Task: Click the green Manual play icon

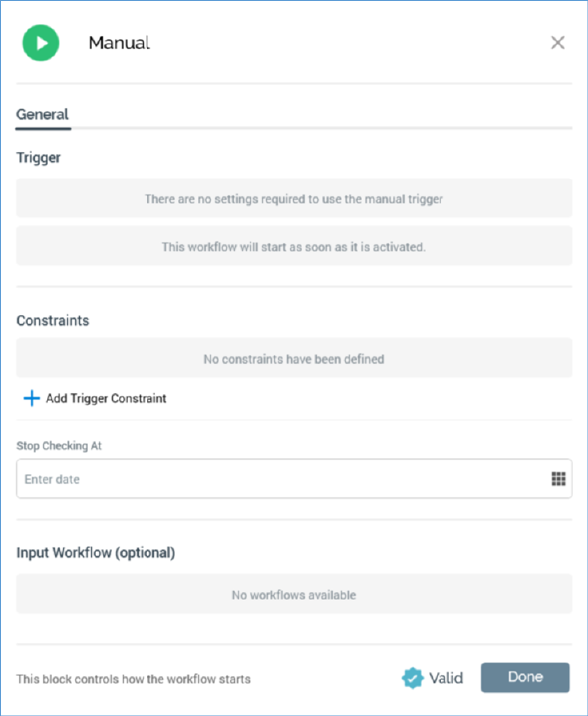Action: click(x=41, y=43)
